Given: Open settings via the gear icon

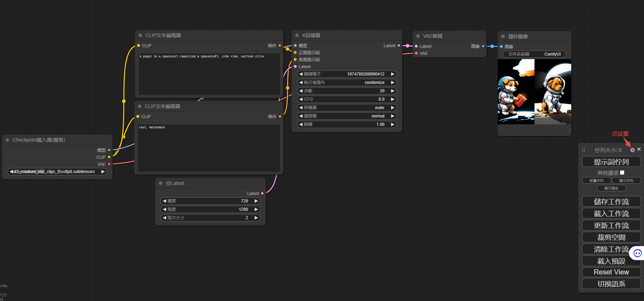Looking at the screenshot, I should tap(632, 150).
